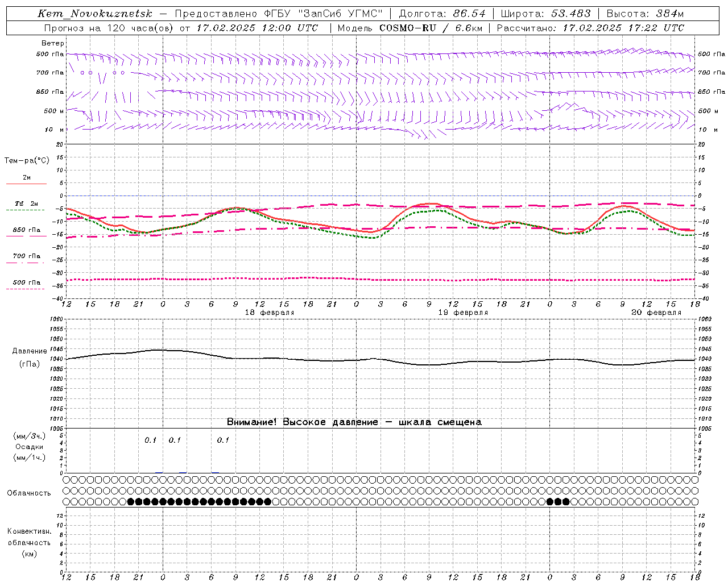Viewport: 728px width, 582px height.
Task: Click the Долгота: 86.54 longitude value
Action: coord(442,14)
